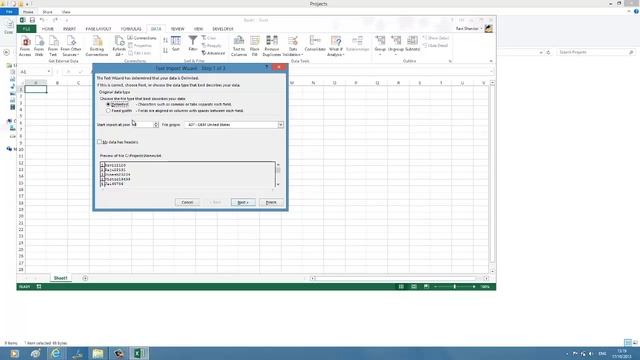Click Search Projects box in Explorer window
The height and width of the screenshot is (360, 640).
tap(596, 52)
